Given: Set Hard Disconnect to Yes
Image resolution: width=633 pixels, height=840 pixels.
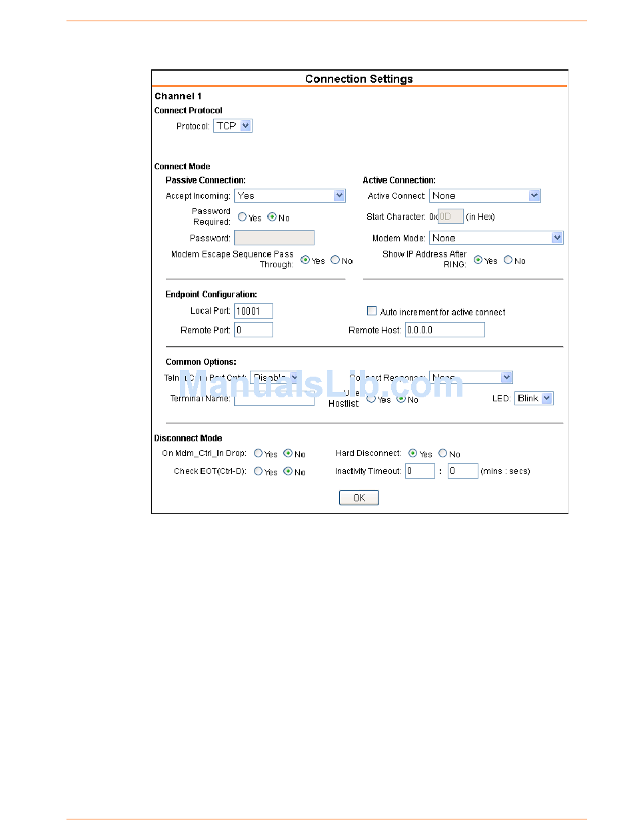Looking at the screenshot, I should 412,453.
